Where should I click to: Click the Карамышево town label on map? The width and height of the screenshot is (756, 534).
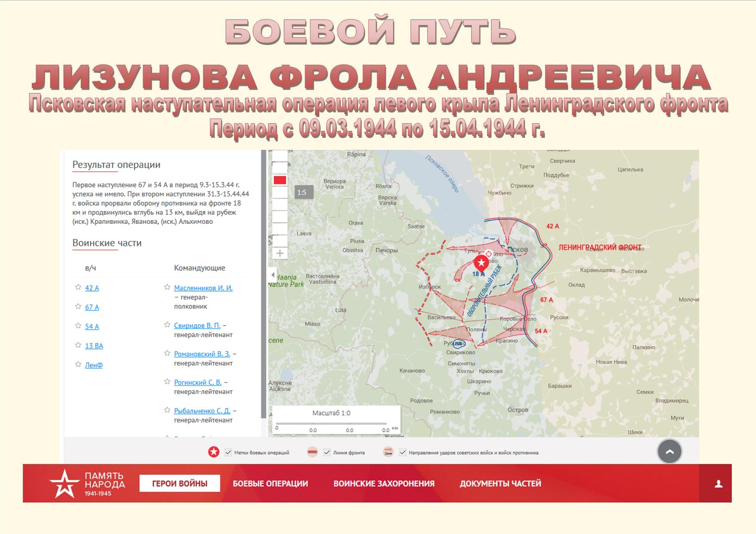597,270
